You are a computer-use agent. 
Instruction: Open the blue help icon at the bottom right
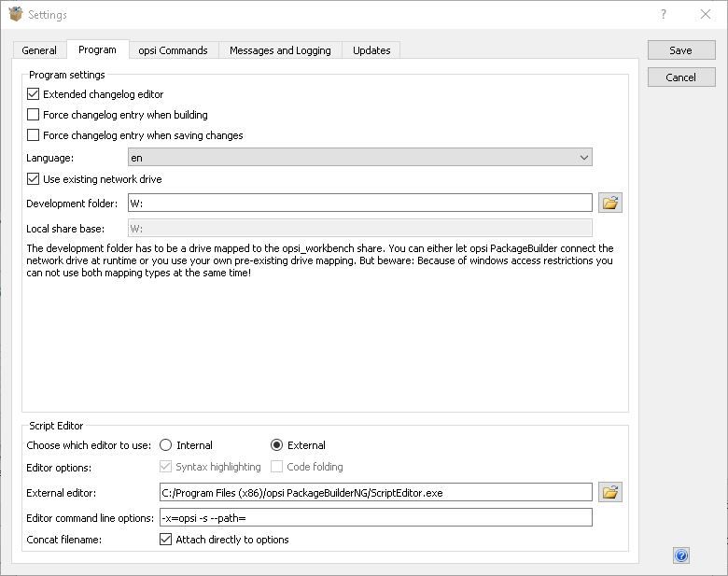(x=681, y=555)
